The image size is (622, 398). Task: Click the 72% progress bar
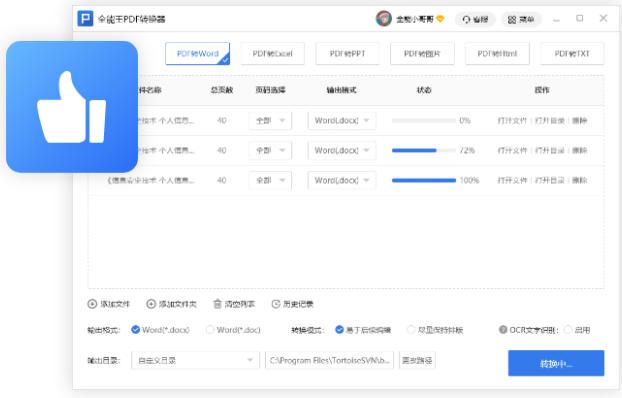[424, 150]
